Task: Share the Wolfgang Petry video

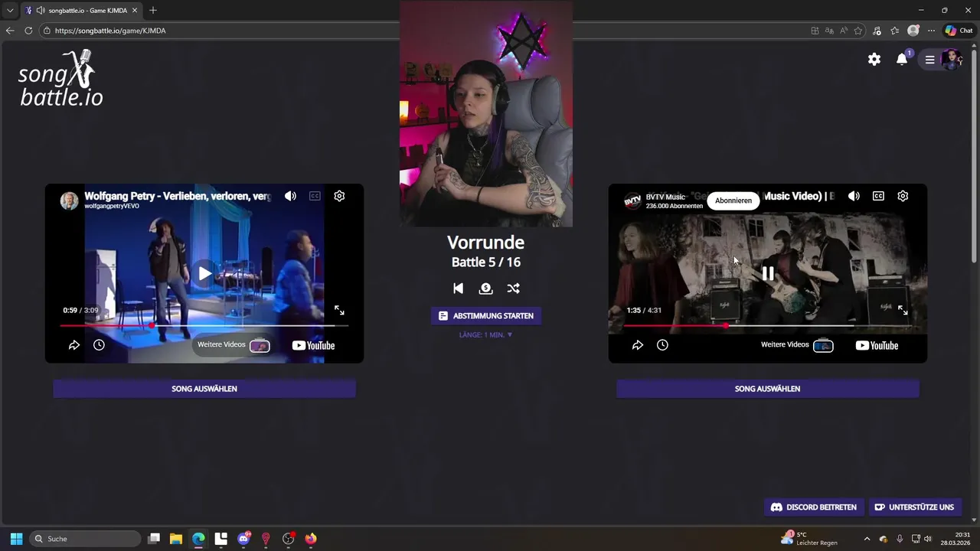Action: tap(74, 345)
